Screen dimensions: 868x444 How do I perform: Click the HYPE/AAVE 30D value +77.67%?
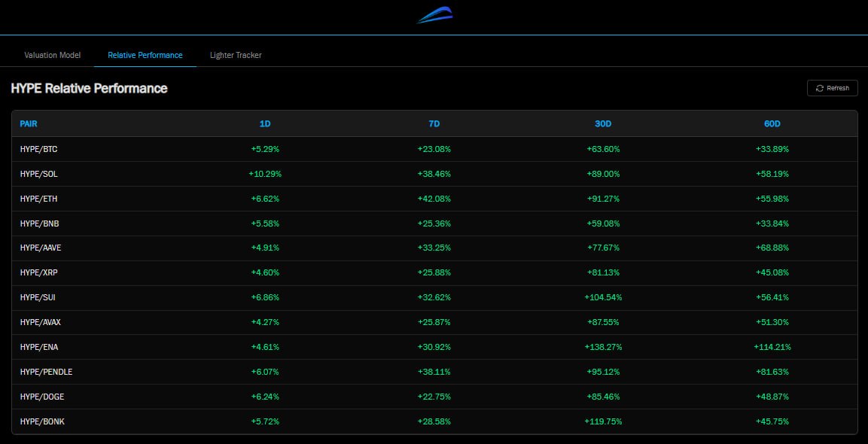coord(603,248)
